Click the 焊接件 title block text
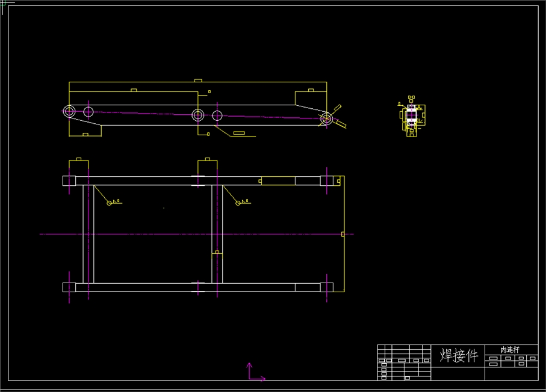This screenshot has width=546, height=392. (x=459, y=355)
